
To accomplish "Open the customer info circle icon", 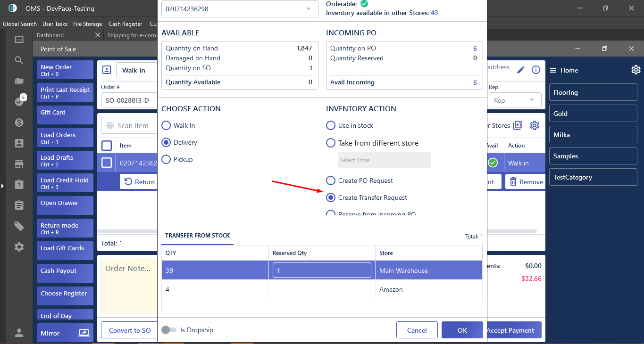I will pyautogui.click(x=536, y=70).
